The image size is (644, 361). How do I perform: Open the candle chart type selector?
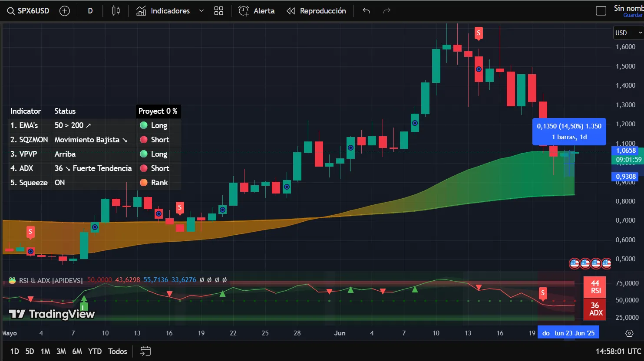[116, 10]
